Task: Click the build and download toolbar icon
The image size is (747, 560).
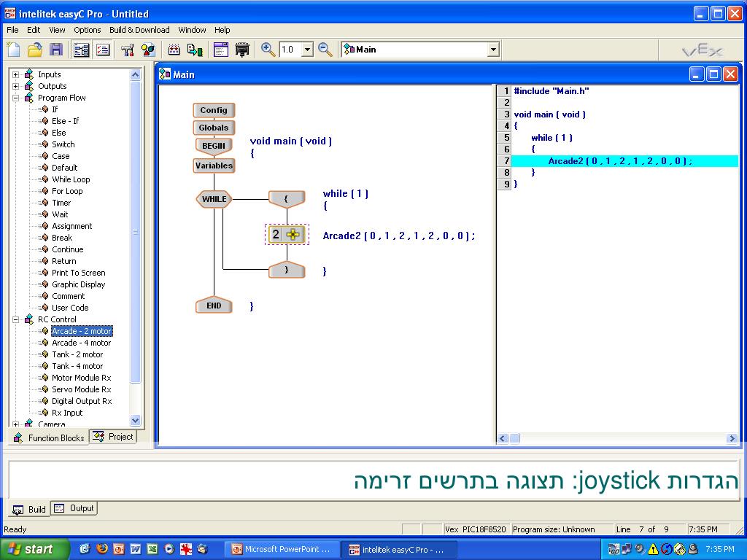Action: click(x=195, y=50)
